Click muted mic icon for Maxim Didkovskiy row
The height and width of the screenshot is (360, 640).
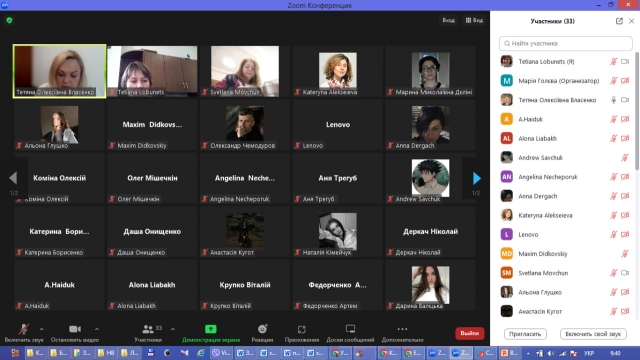pyautogui.click(x=625, y=253)
